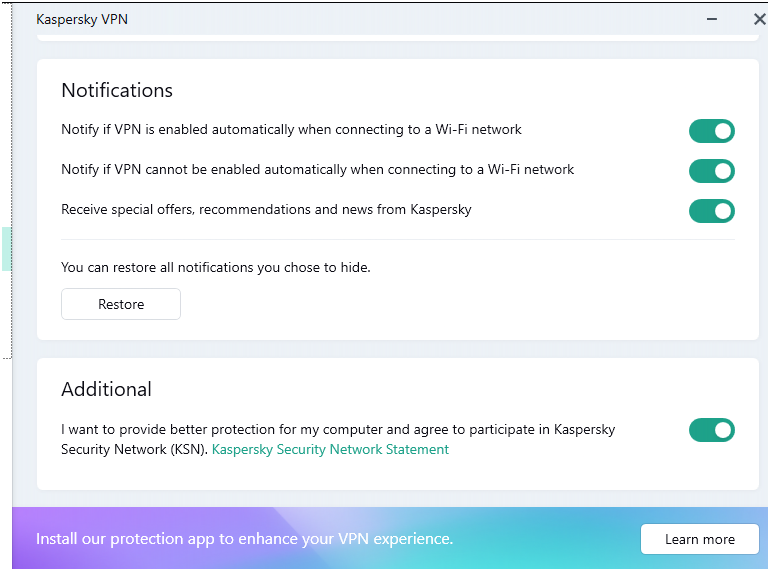Turn off Kaspersky Security Network participation switch

711,430
